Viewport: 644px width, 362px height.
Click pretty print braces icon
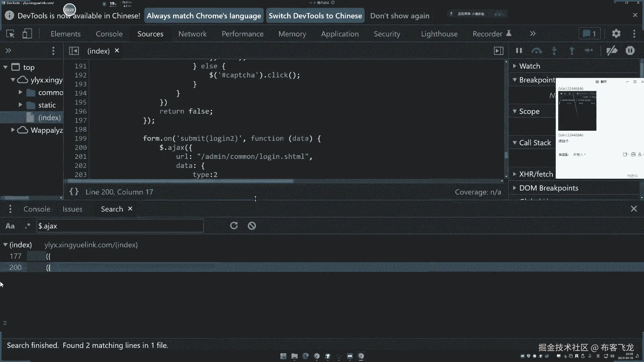[74, 192]
